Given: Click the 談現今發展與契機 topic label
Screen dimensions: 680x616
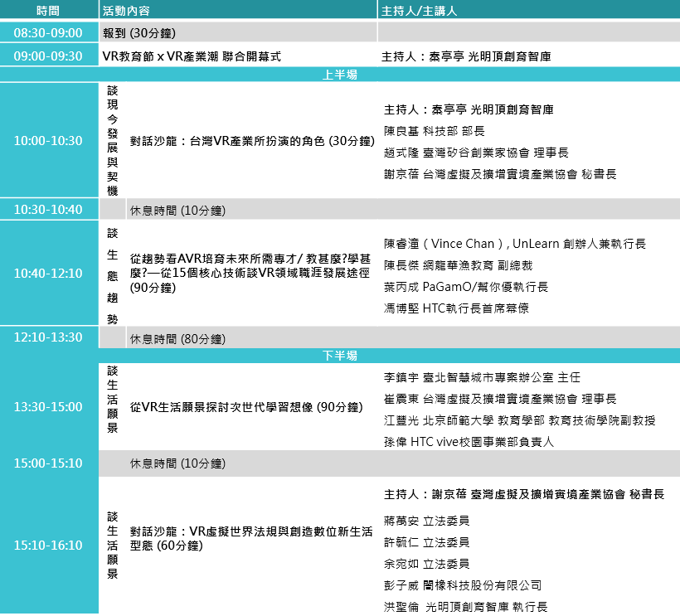Looking at the screenshot, I should (113, 139).
